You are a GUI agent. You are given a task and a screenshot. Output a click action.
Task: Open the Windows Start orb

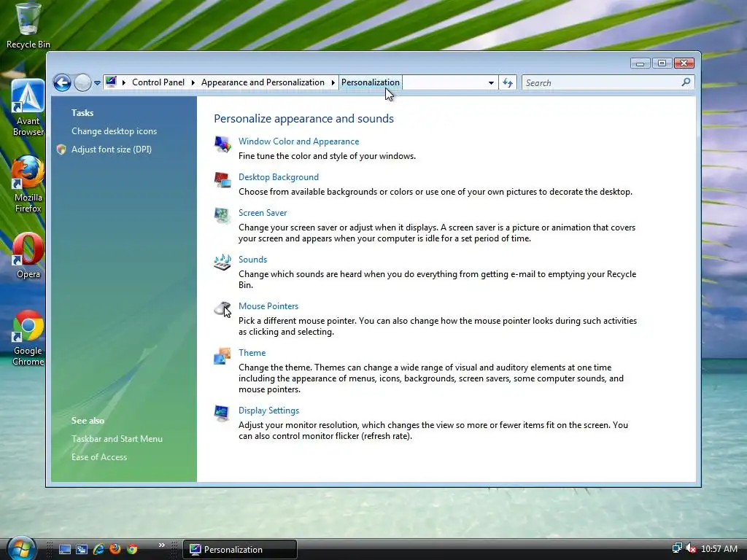click(21, 548)
